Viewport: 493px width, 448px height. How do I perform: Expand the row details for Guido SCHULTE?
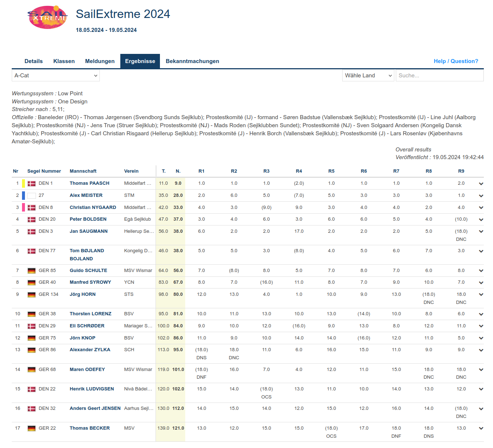point(481,271)
